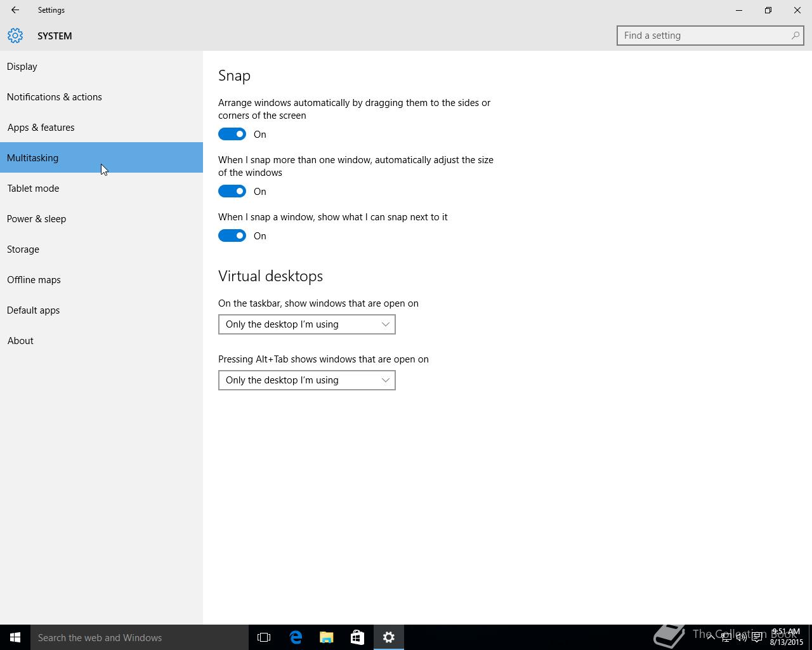The height and width of the screenshot is (650, 812).
Task: Restore down the Settings window
Action: coord(768,10)
